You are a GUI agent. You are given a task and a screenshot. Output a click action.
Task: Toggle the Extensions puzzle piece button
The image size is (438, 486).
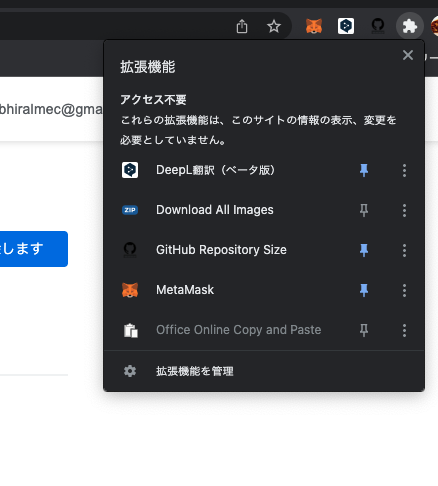tap(410, 26)
